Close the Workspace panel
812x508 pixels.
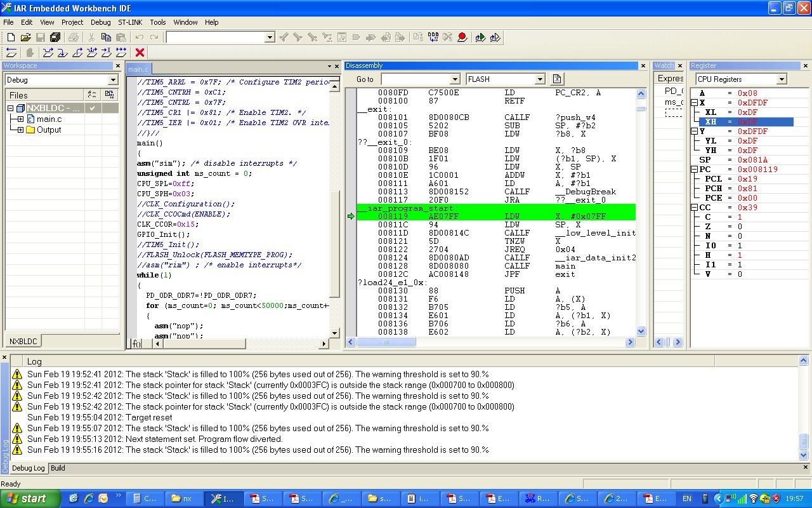coord(117,65)
